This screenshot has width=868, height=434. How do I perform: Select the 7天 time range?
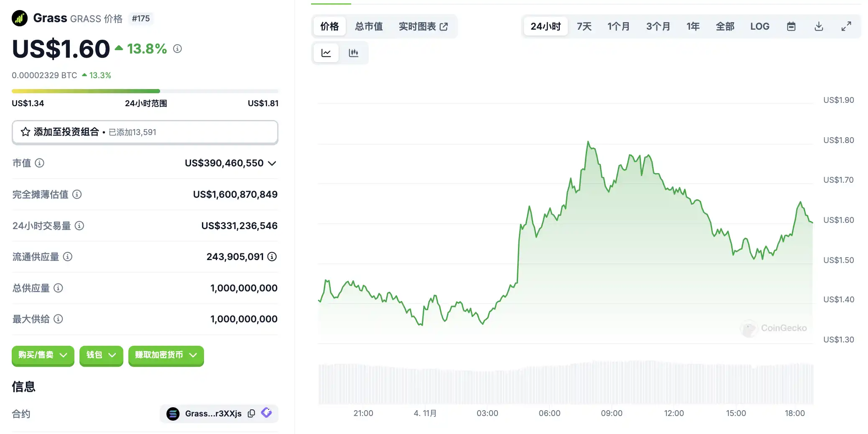click(584, 26)
